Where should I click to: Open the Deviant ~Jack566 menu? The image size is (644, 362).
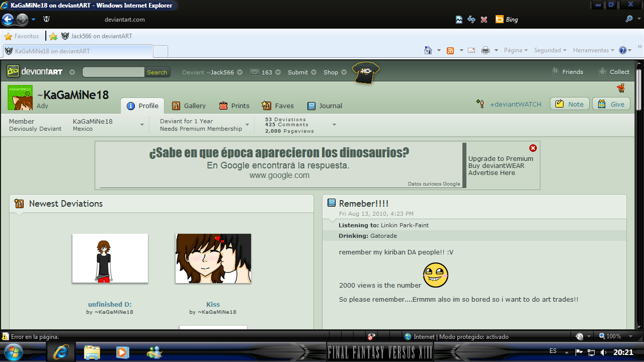tap(212, 72)
